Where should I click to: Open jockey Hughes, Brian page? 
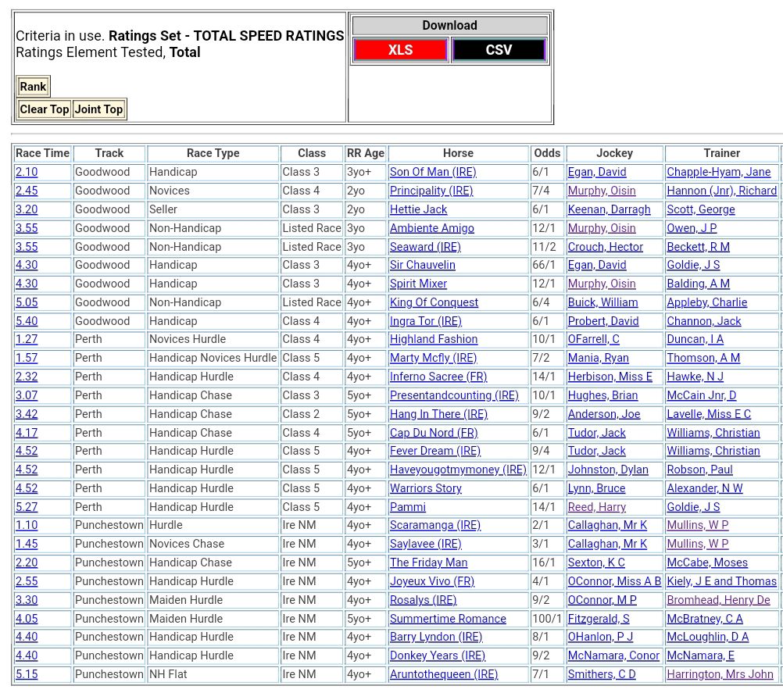click(x=602, y=395)
